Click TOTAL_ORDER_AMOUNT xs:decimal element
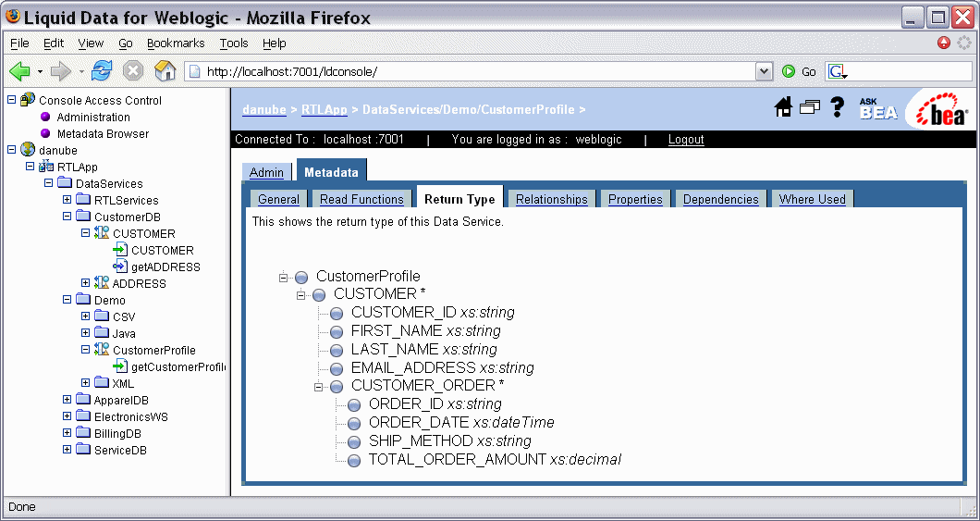 click(495, 460)
